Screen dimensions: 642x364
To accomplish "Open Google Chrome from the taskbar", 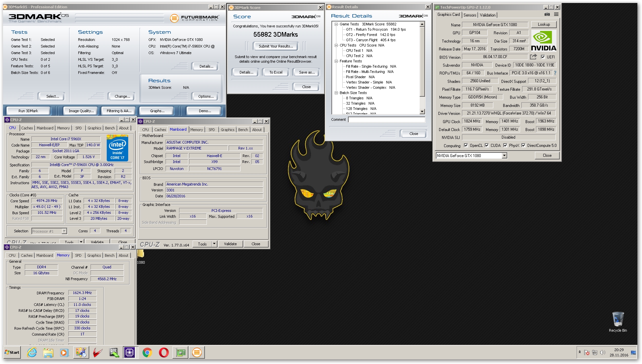I will pyautogui.click(x=147, y=352).
